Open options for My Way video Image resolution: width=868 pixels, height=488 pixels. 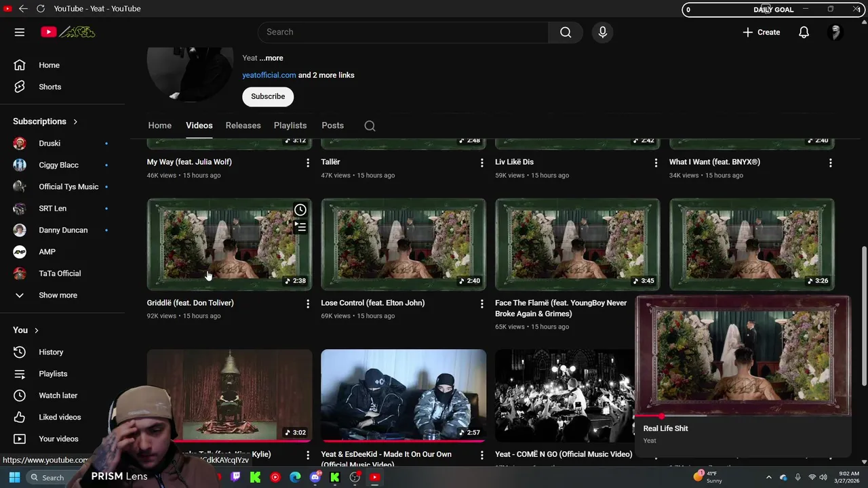[x=308, y=163]
